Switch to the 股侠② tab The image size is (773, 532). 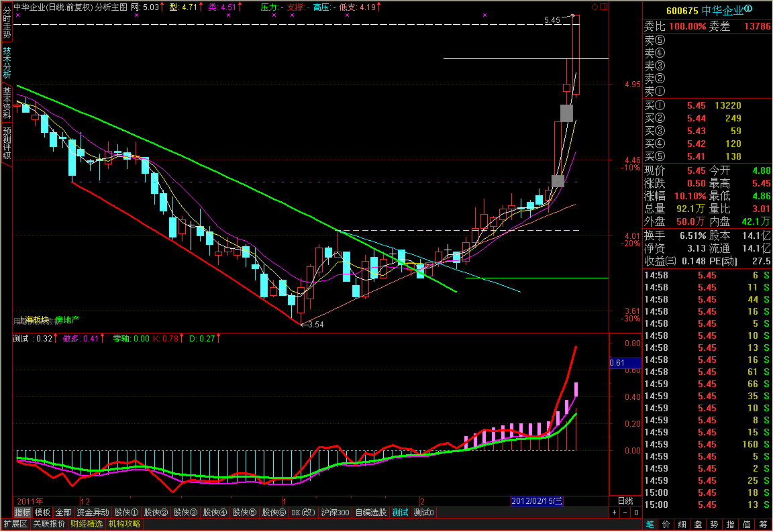tap(156, 513)
